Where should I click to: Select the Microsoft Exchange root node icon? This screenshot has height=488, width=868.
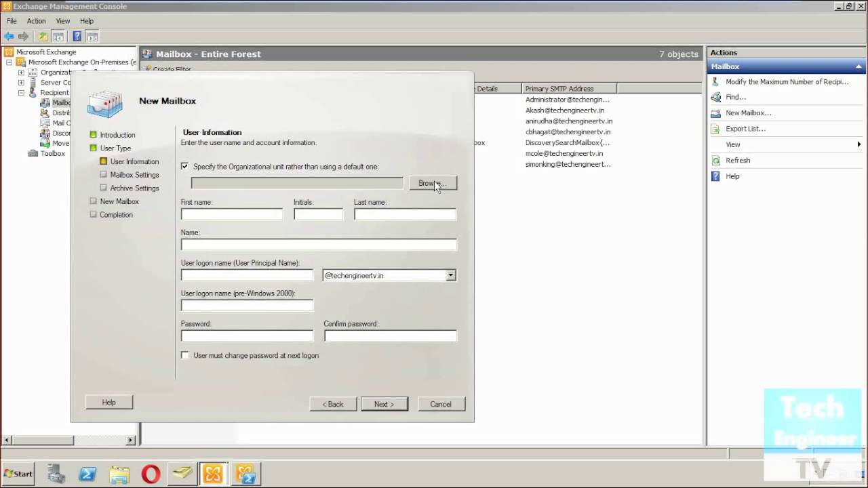tap(9, 52)
